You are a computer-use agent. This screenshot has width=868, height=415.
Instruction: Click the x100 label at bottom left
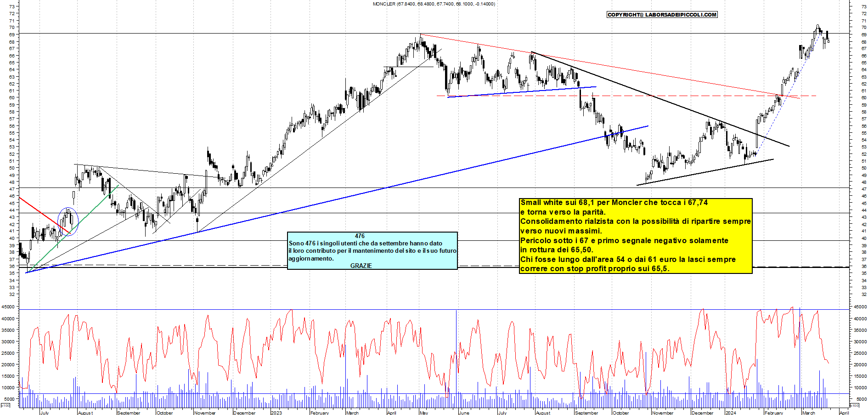tap(6, 405)
